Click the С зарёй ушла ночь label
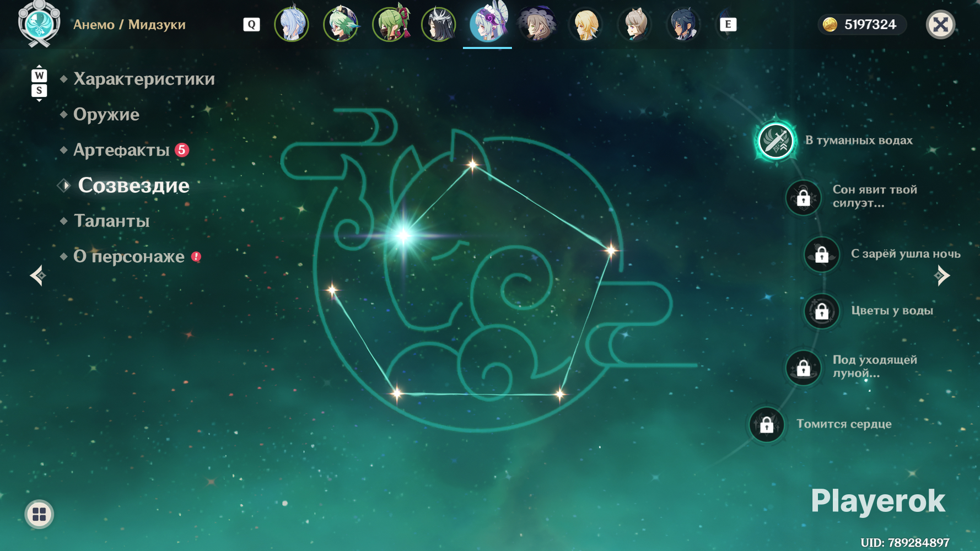Screen dimensions: 980x551 click(x=906, y=253)
